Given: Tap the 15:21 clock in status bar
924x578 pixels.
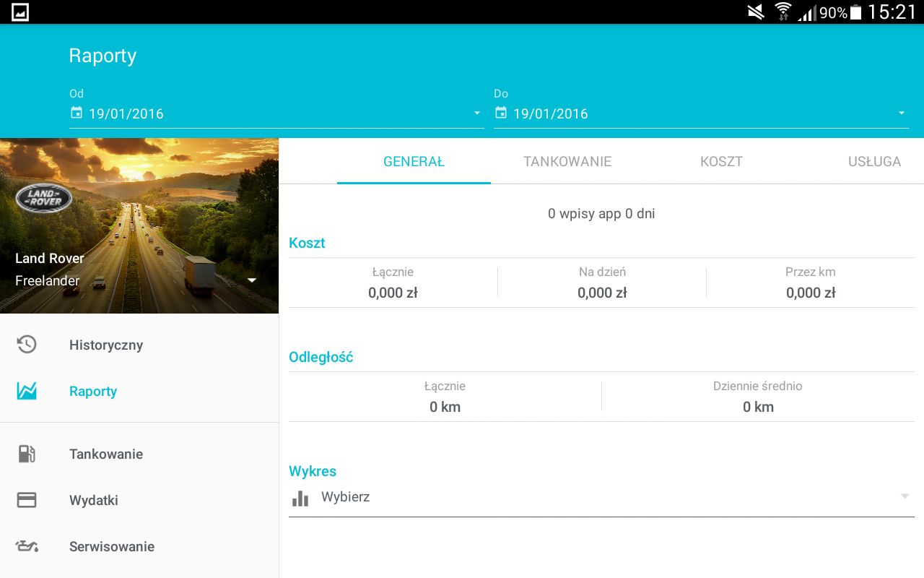Looking at the screenshot, I should 892,12.
